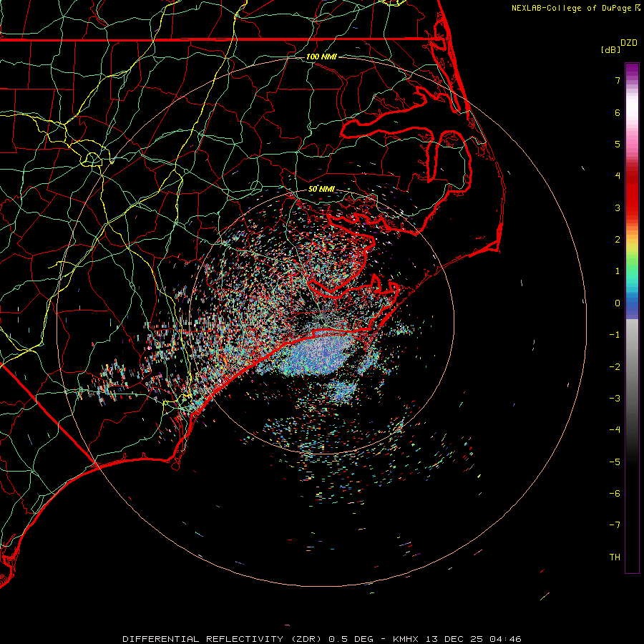Image resolution: width=644 pixels, height=644 pixels.
Task: Click the dense blue radar echo offshore
Action: coord(318,353)
